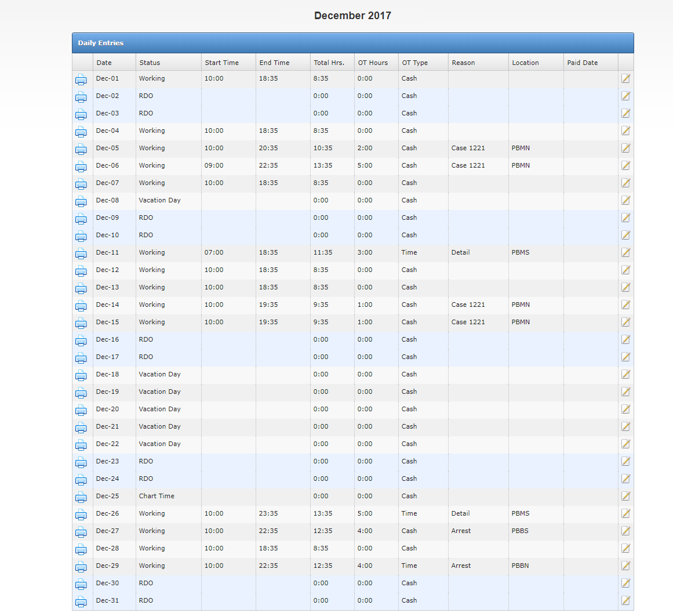Click the edit icon for Dec-29 row
Image resolution: width=673 pixels, height=616 pixels.
(625, 566)
